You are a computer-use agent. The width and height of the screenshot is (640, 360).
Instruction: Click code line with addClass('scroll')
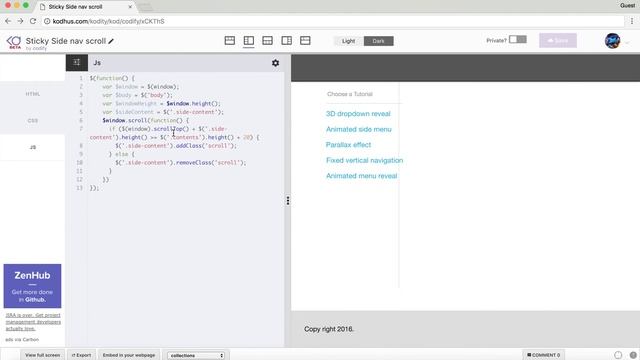point(176,146)
